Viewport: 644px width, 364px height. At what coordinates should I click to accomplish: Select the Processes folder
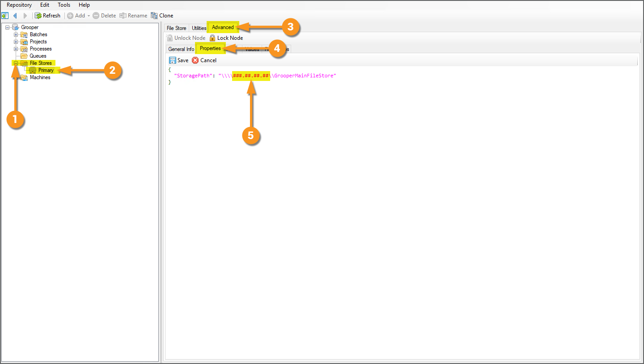pos(41,49)
